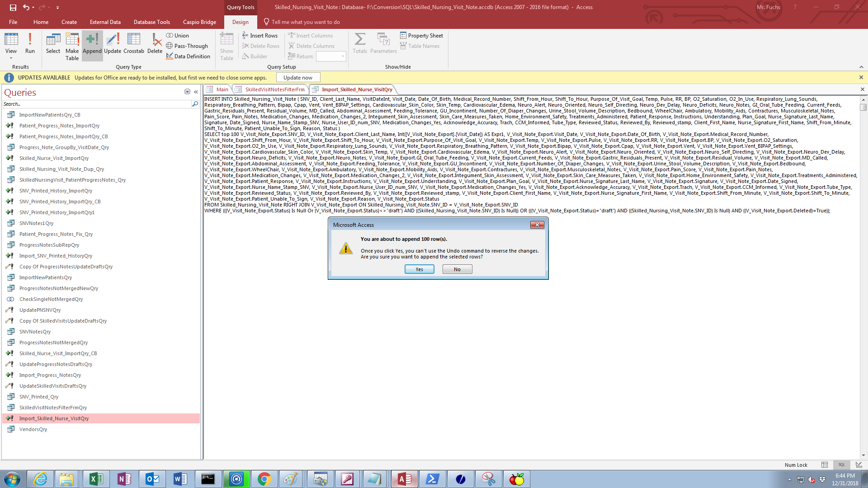Switch to the Home ribbon tab

41,22
